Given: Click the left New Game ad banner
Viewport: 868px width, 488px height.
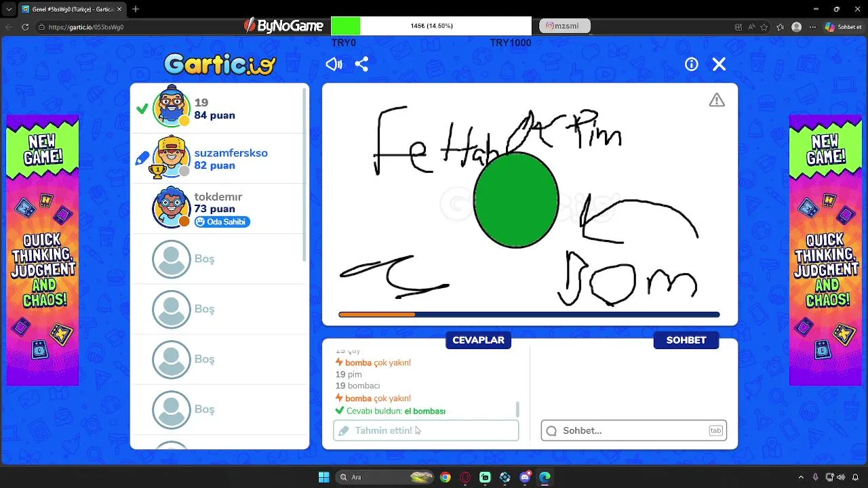Looking at the screenshot, I should [43, 249].
